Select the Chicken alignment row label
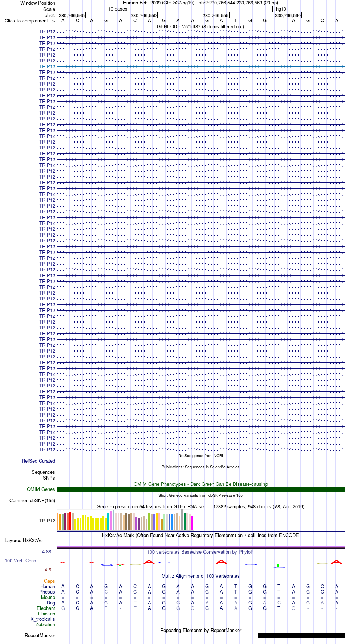The width and height of the screenshot is (345, 644). [x=46, y=614]
